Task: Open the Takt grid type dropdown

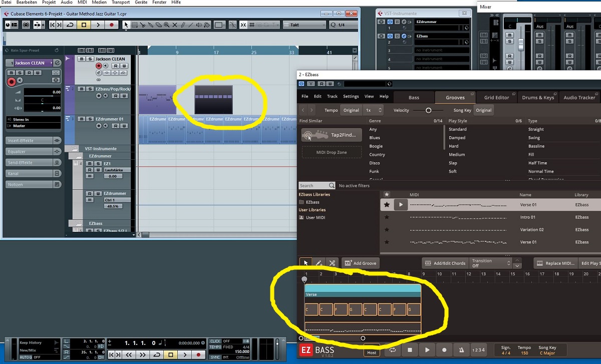Action: pyautogui.click(x=304, y=25)
